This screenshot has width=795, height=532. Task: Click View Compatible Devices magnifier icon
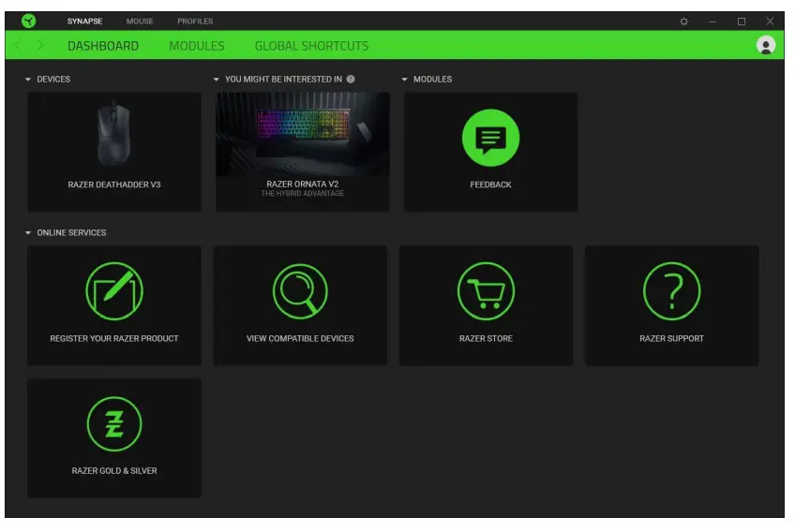(300, 291)
